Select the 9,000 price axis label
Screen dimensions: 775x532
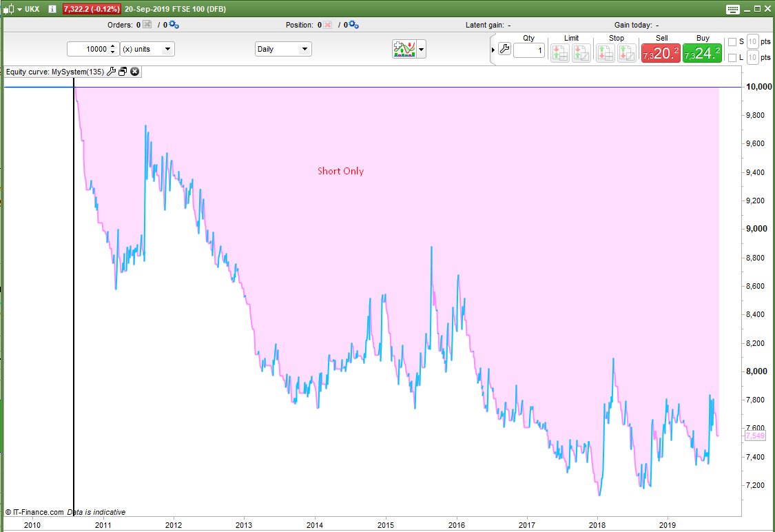point(756,229)
